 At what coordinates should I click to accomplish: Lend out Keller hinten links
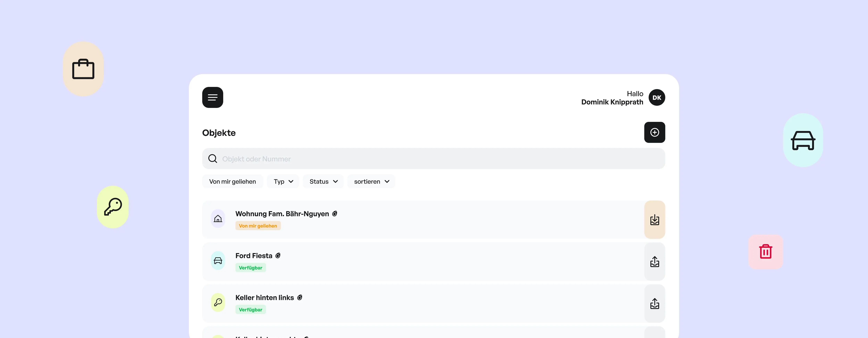point(655,304)
